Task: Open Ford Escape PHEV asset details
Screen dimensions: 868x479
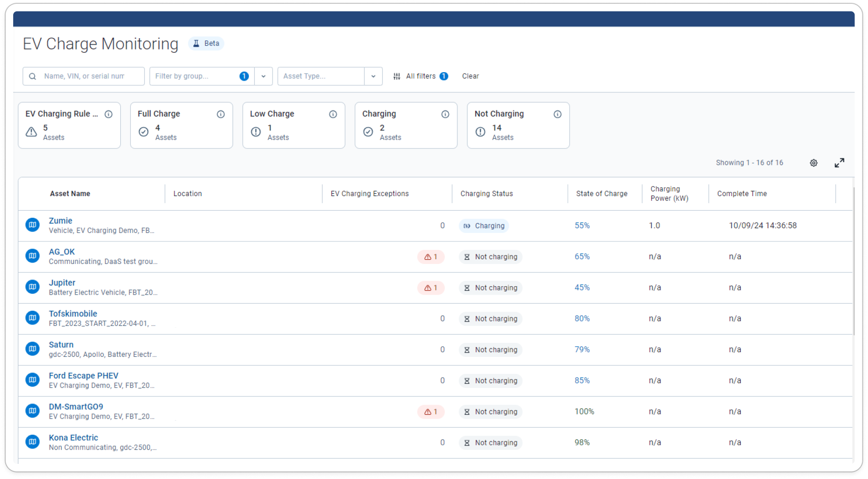Action: (x=83, y=376)
